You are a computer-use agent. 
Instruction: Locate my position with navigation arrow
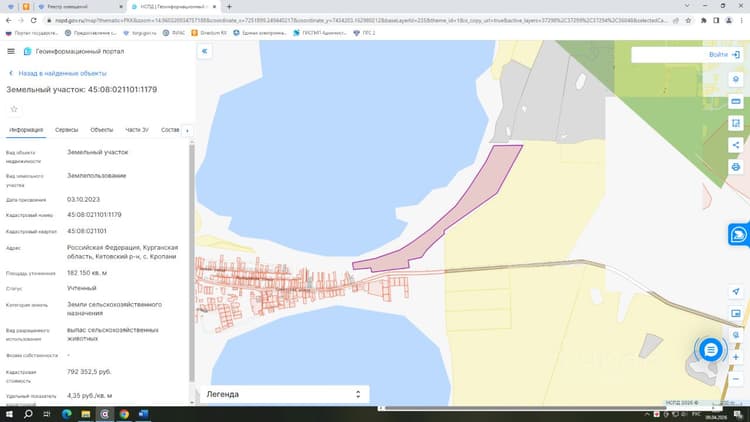(x=736, y=291)
